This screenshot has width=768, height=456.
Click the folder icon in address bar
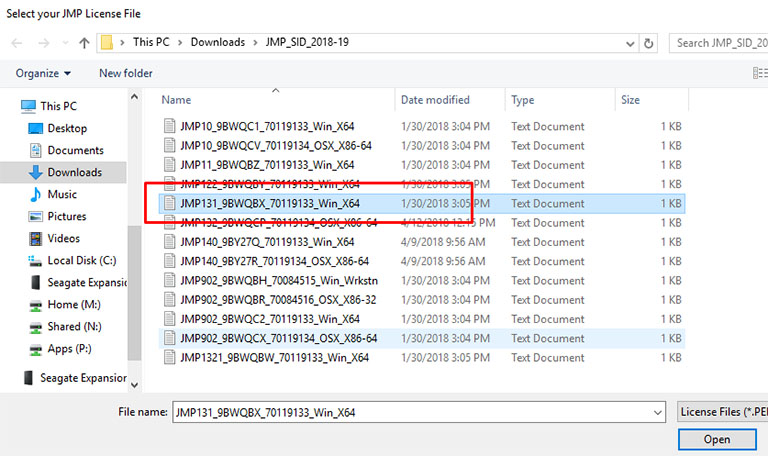107,43
